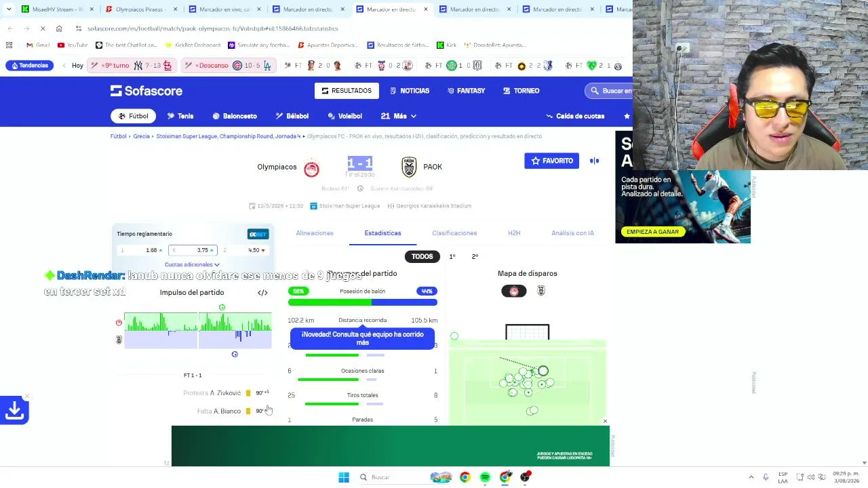Open the Alineaciones tab
This screenshot has width=868, height=488.
point(315,233)
